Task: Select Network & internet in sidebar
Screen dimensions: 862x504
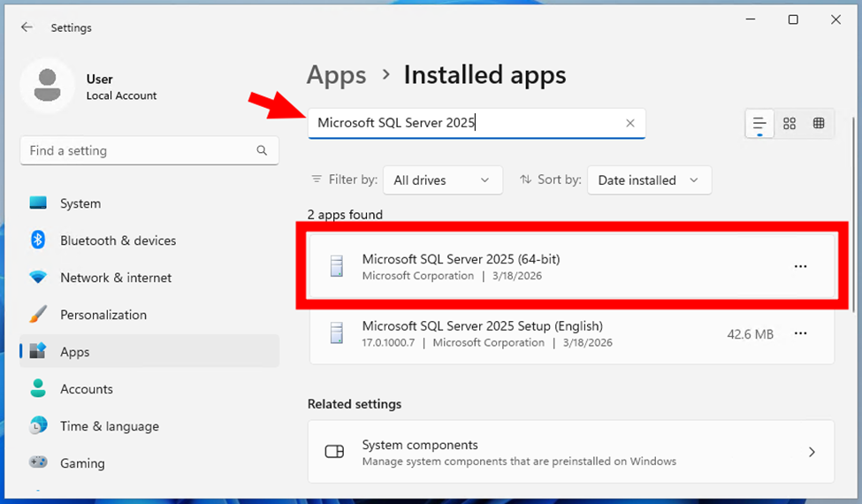Action: pyautogui.click(x=115, y=278)
